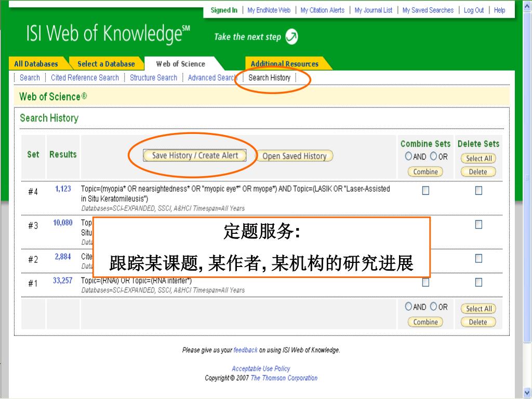
Task: Open the Help link
Action: (x=499, y=10)
